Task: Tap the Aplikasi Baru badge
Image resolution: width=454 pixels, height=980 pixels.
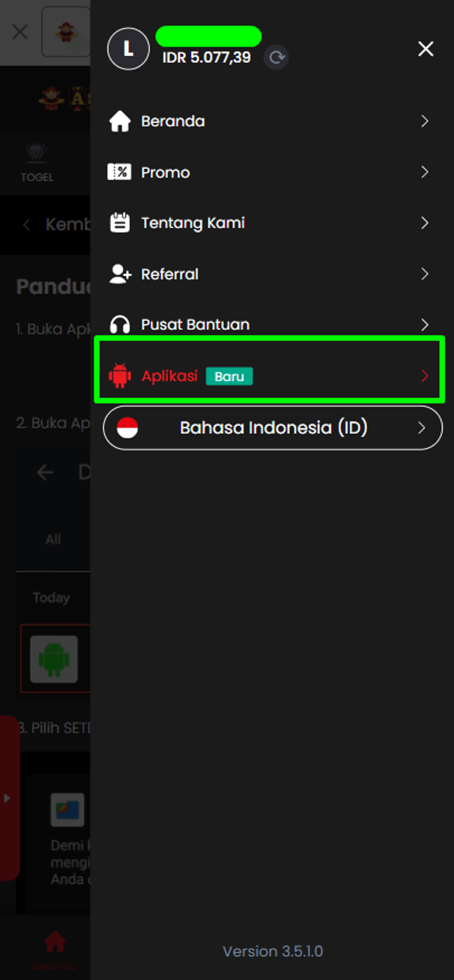Action: tap(229, 376)
